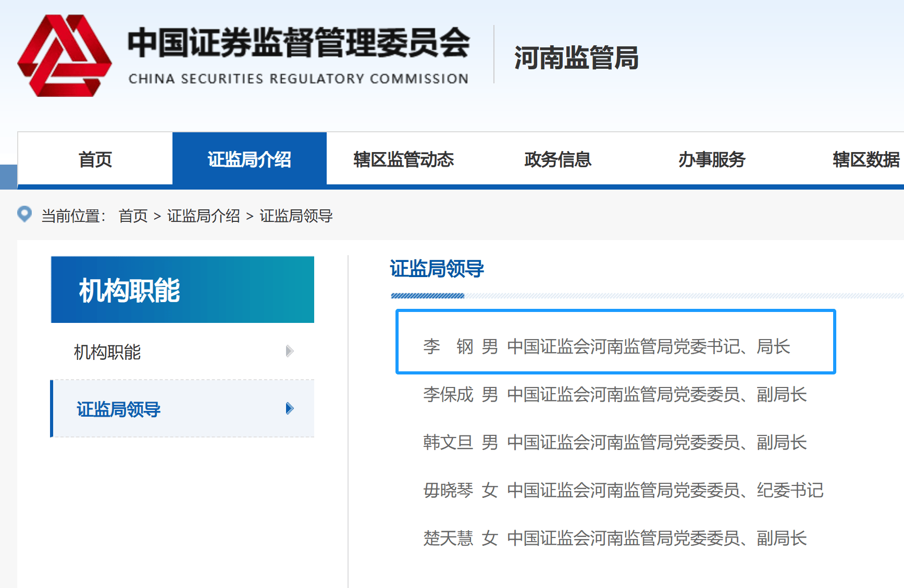Viewport: 904px width, 588px height.
Task: Click the 中国证券监督管理委员会 title text
Action: click(299, 43)
